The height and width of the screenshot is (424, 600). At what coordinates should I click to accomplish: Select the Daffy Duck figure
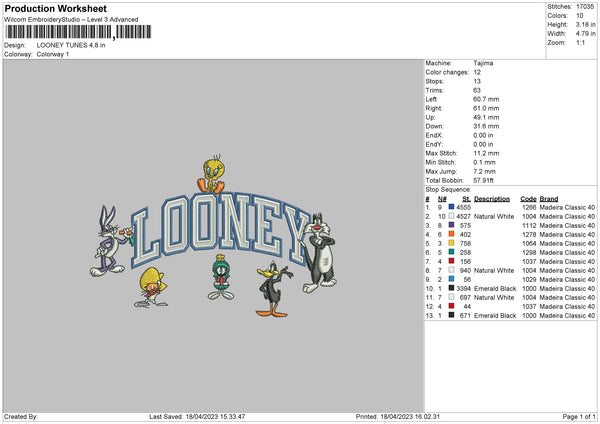273,289
